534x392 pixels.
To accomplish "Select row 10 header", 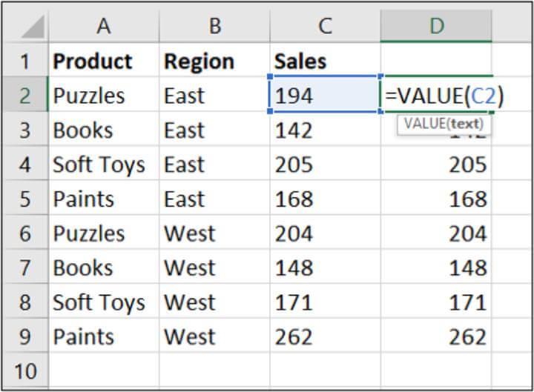I will click(25, 371).
